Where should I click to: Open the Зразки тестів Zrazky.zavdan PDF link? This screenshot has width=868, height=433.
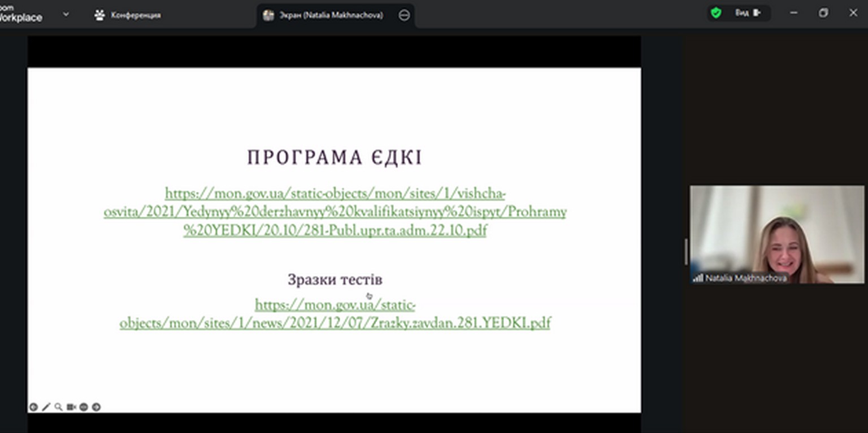[x=335, y=314]
